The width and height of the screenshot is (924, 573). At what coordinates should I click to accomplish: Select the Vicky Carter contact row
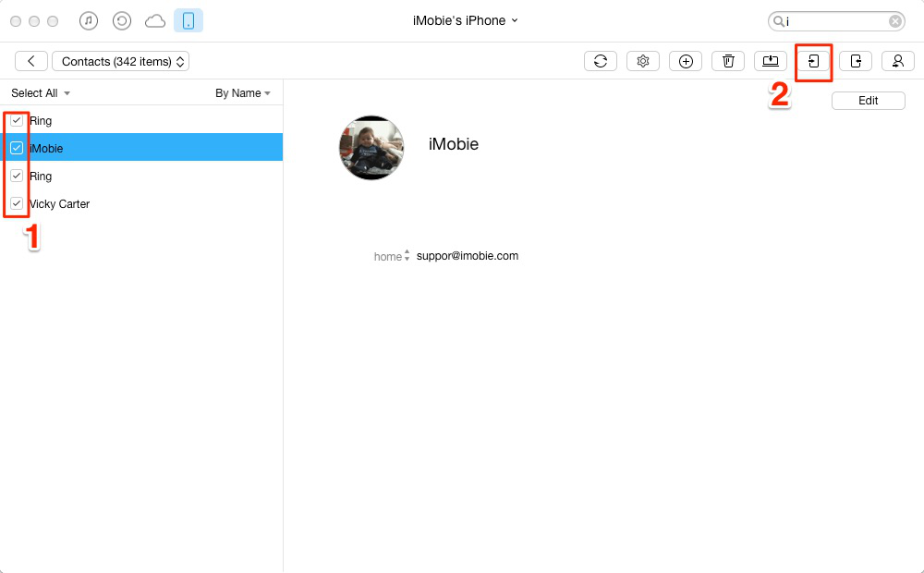[141, 204]
